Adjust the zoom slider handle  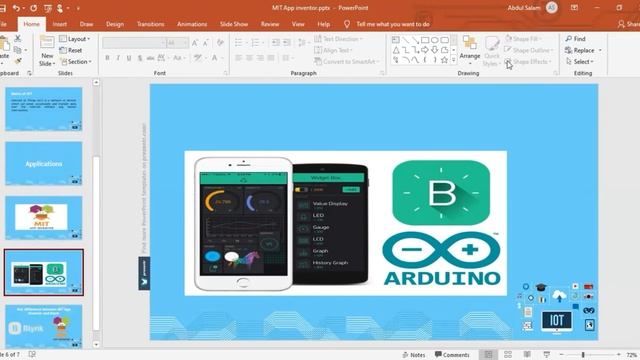[583, 355]
